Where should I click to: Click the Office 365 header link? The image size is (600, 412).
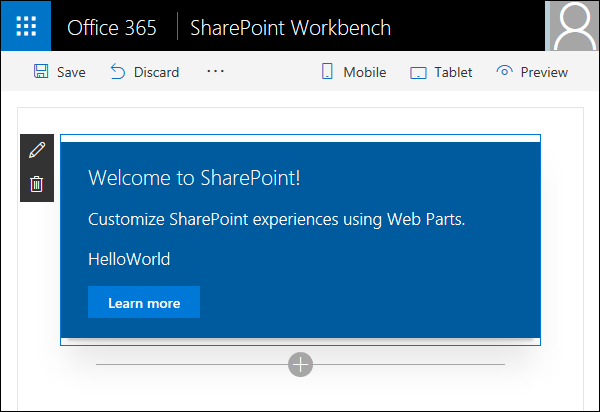pyautogui.click(x=112, y=28)
